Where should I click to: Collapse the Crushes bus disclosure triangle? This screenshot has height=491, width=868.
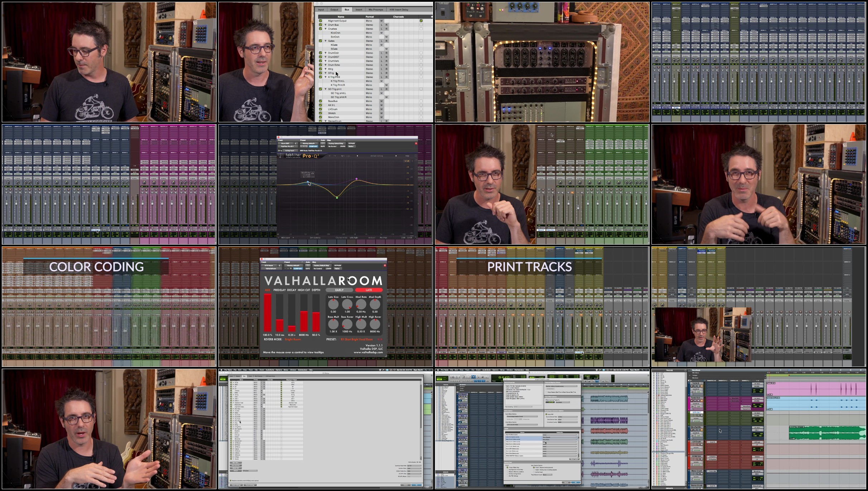325,29
